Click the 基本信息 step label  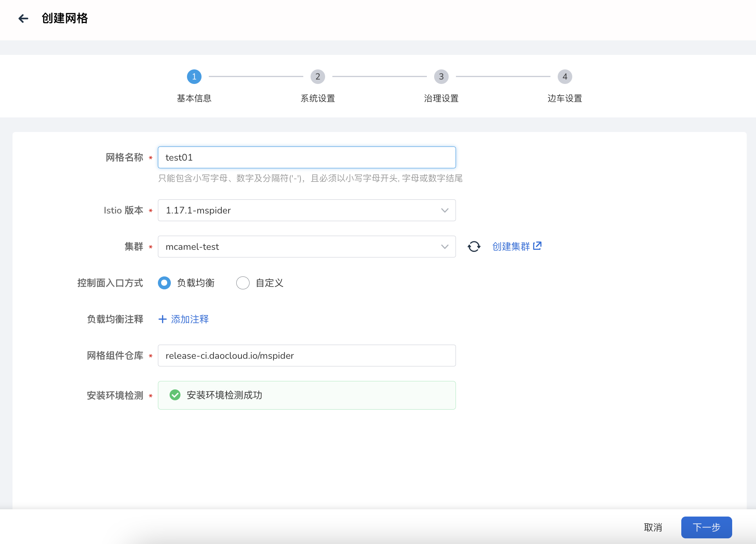[x=194, y=98]
